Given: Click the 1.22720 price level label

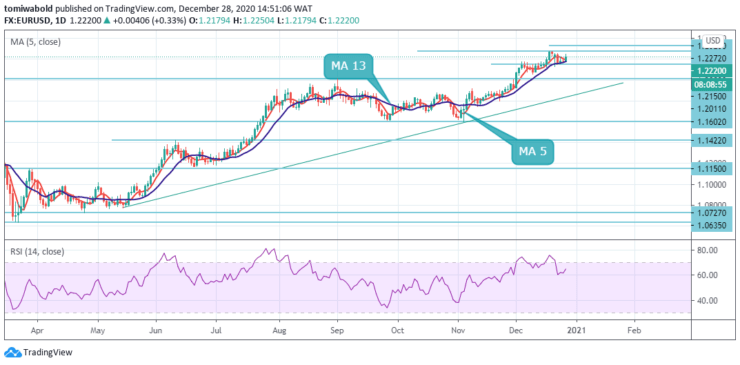Looking at the screenshot, I should pos(713,59).
